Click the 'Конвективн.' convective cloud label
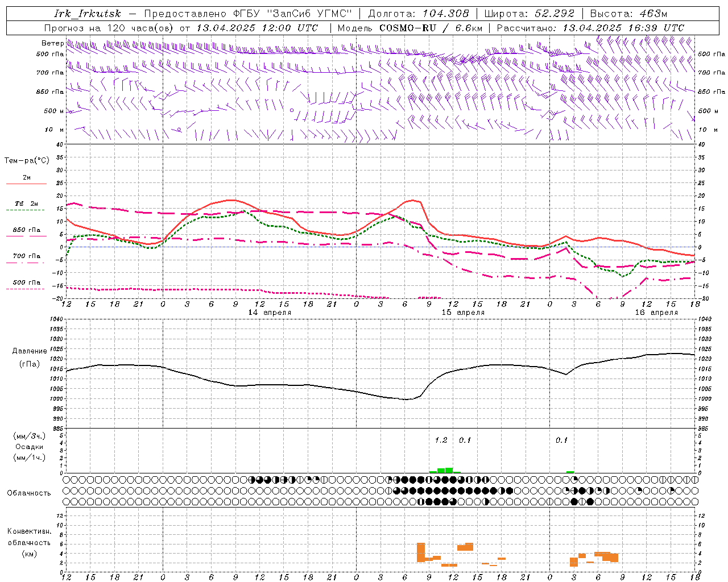 [30, 531]
